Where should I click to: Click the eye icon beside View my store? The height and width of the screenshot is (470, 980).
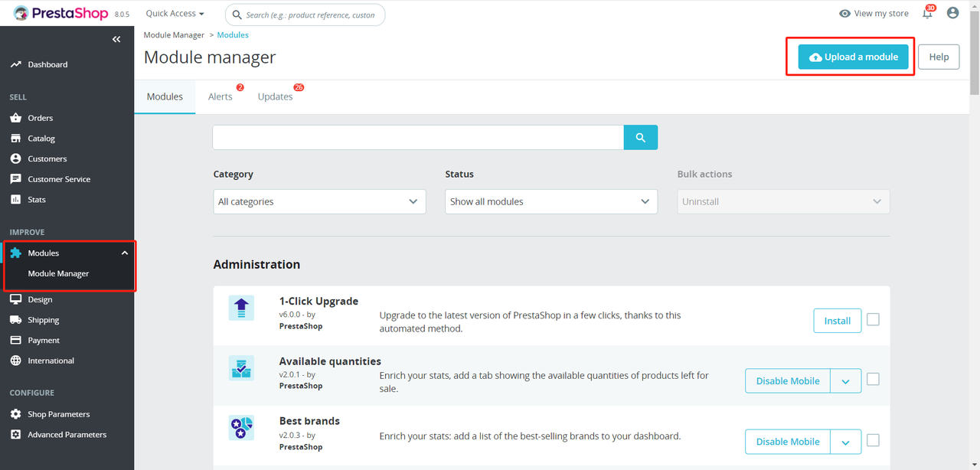844,14
